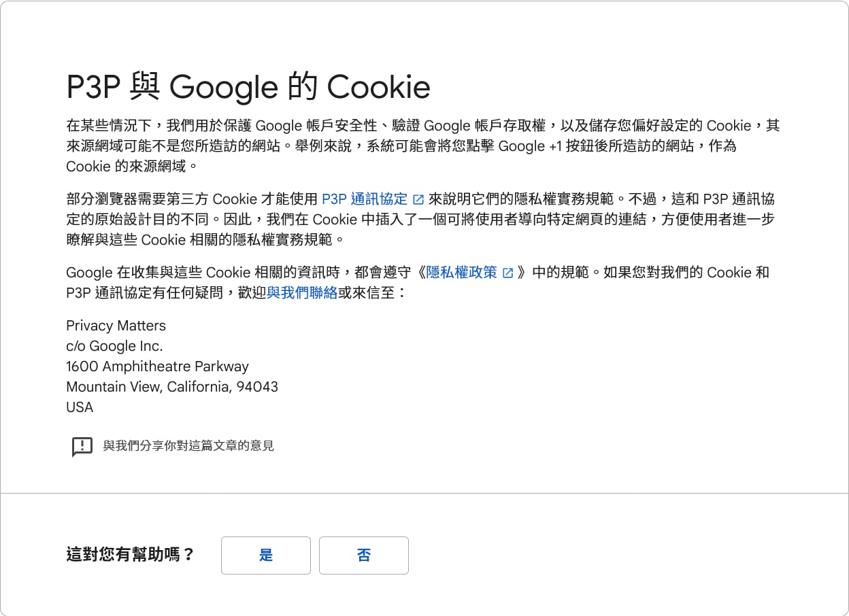Click the 這對您有幫助嗎？ label
849x616 pixels.
pyautogui.click(x=130, y=555)
